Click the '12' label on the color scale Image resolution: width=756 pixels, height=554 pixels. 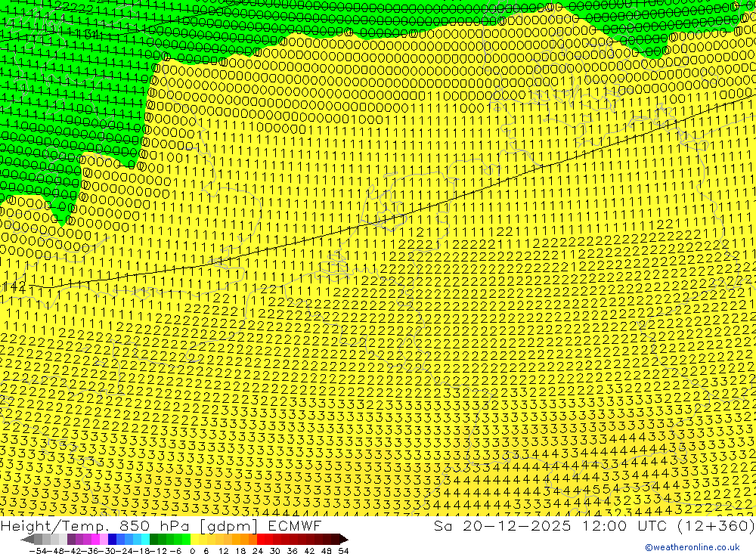pyautogui.click(x=223, y=551)
